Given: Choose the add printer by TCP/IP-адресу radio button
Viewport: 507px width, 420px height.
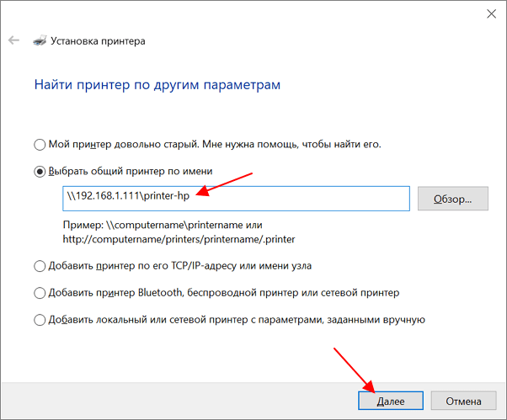Looking at the screenshot, I should coord(40,266).
